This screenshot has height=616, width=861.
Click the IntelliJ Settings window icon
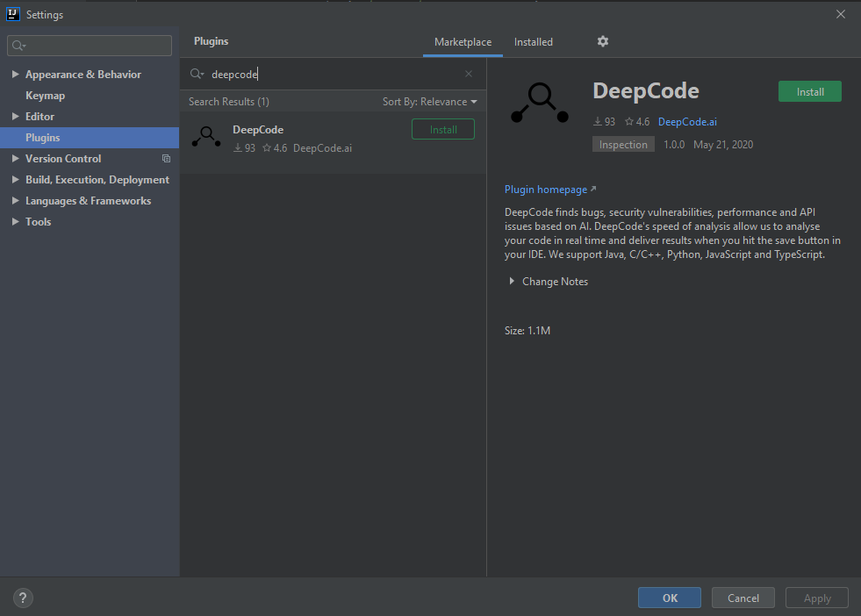[x=12, y=14]
